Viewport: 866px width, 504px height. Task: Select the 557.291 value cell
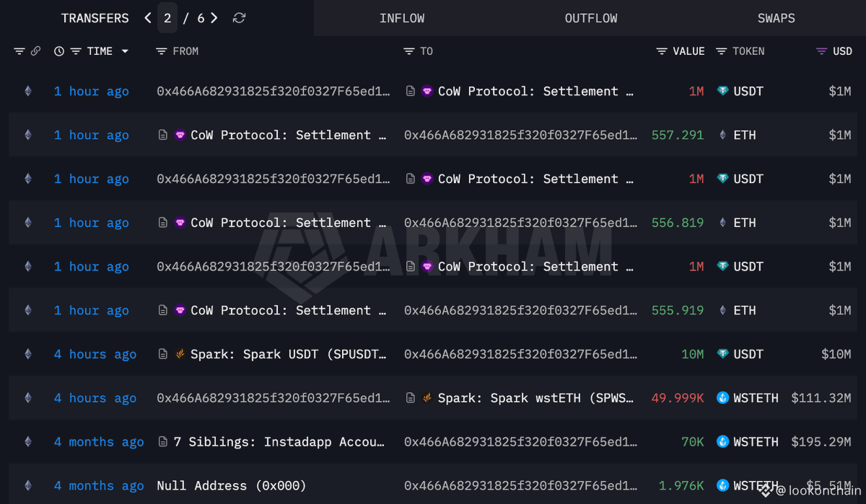[x=678, y=136]
